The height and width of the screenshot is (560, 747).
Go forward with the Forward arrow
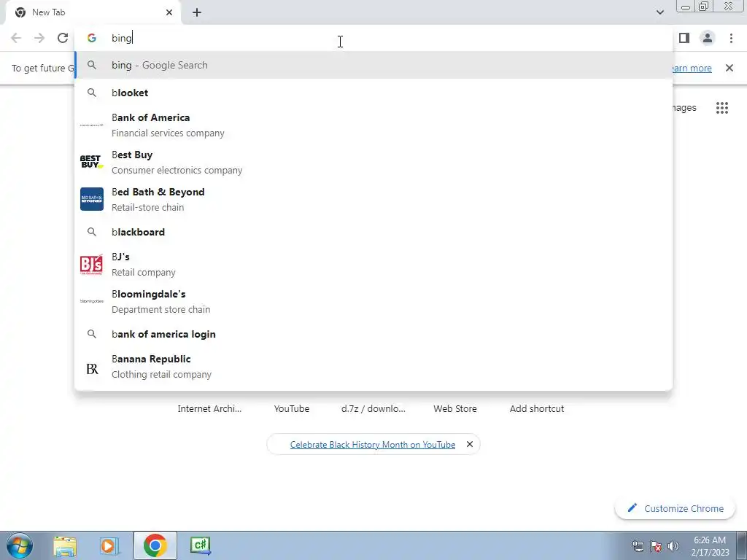pos(39,38)
